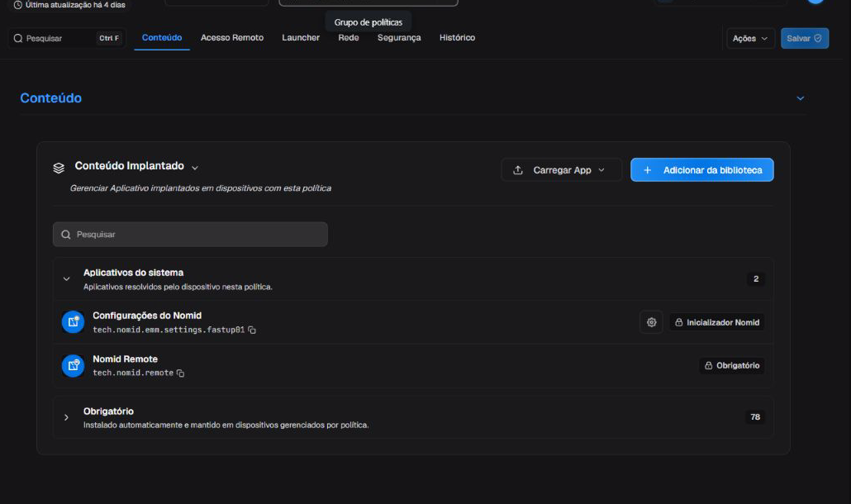851x504 pixels.
Task: Click the Configurações do Nomid app icon
Action: [x=73, y=321]
